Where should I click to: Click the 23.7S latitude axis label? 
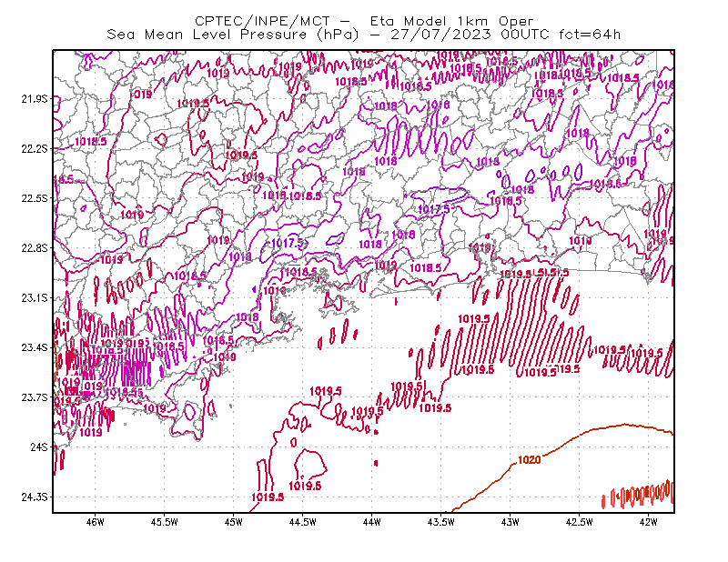[35, 397]
